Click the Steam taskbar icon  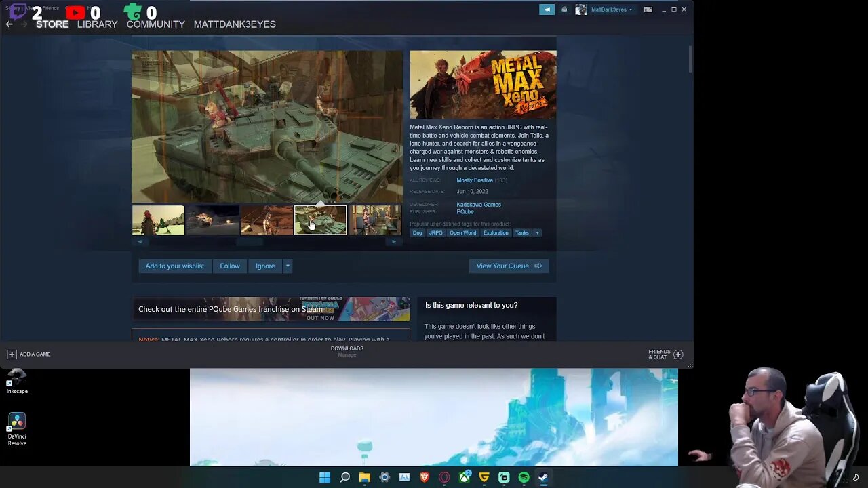[544, 477]
